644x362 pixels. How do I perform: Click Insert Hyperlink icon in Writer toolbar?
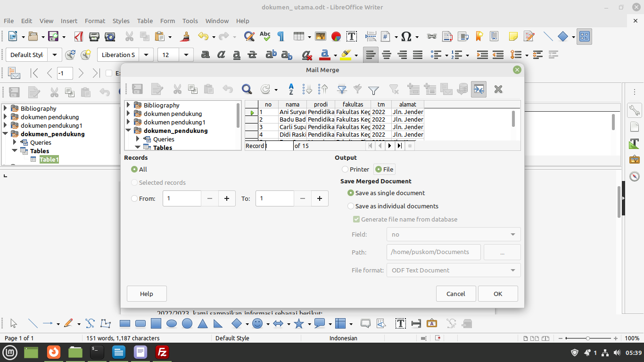coord(431,36)
